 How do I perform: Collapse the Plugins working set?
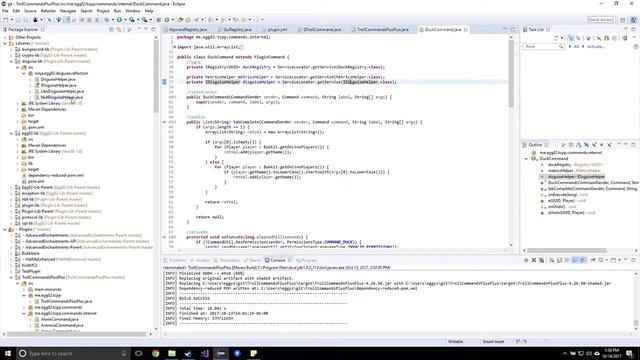(x=5, y=229)
